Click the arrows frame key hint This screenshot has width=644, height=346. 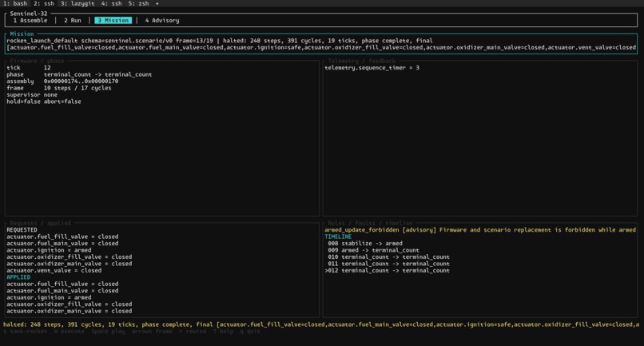click(x=152, y=331)
